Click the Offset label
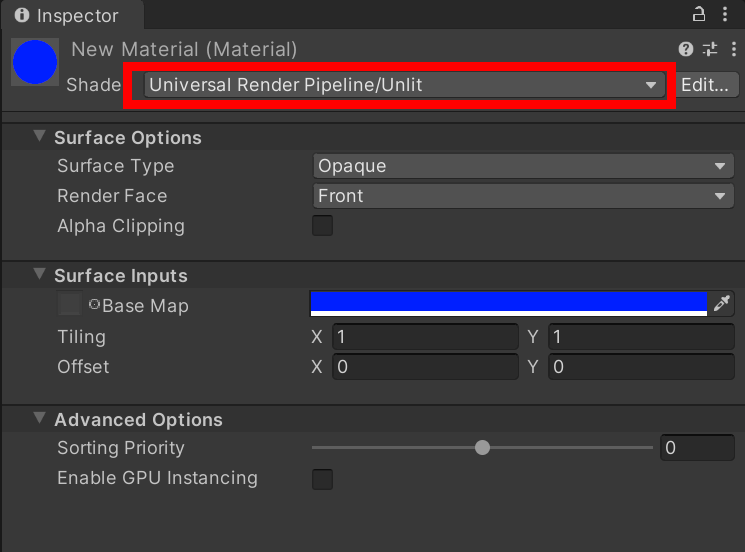Image resolution: width=745 pixels, height=552 pixels. pyautogui.click(x=83, y=367)
